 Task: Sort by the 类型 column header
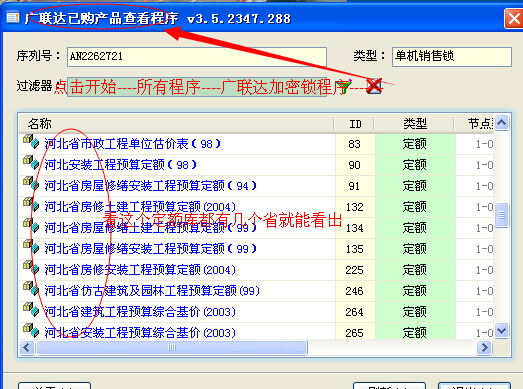(x=415, y=124)
